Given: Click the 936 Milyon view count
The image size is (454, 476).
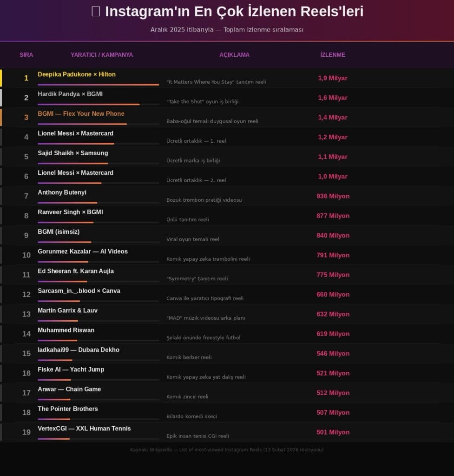Looking at the screenshot, I should tap(333, 196).
